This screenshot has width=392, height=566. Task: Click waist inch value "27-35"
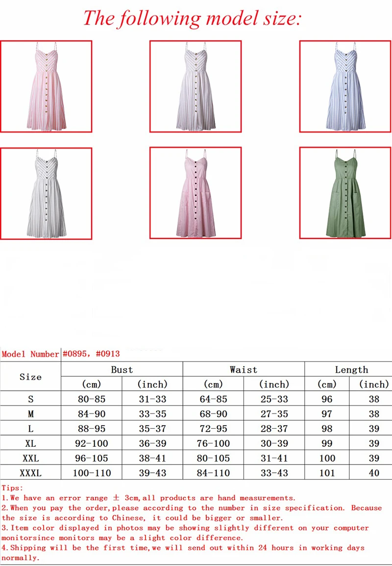(274, 414)
